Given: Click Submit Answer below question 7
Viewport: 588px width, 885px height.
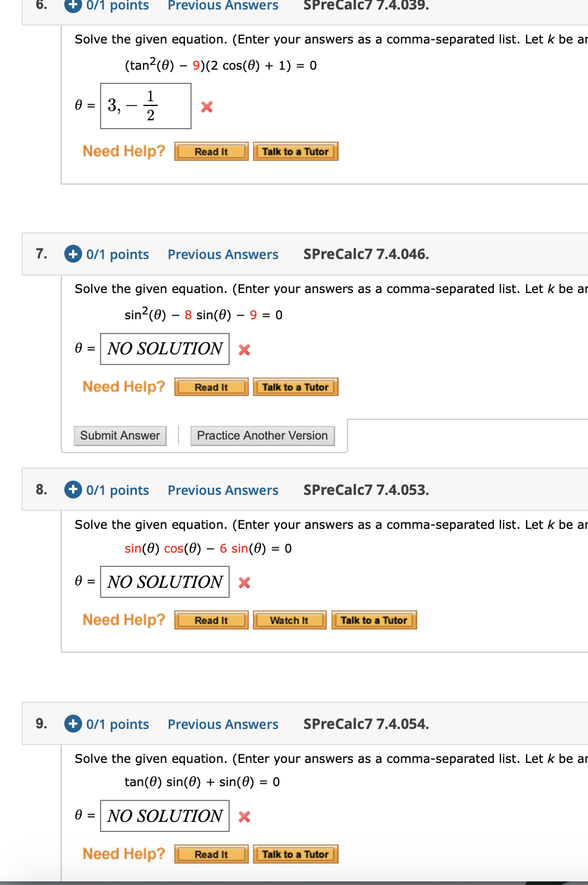Looking at the screenshot, I should 120,435.
